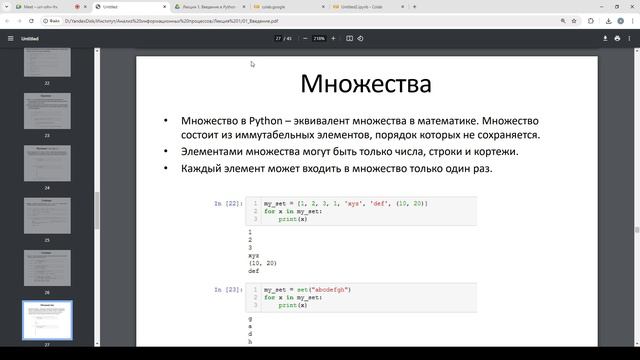Viewport: 640px width, 360px height.
Task: Click the file info icon in address bar
Action: 51,21
